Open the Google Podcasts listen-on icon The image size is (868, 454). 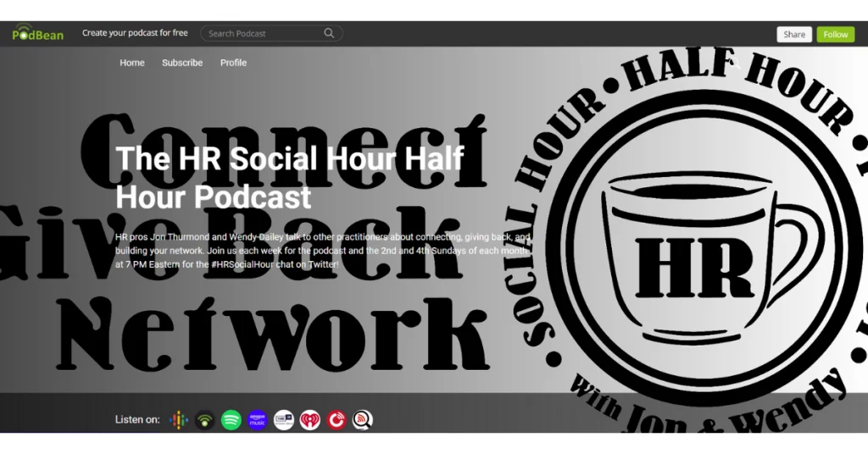point(178,420)
